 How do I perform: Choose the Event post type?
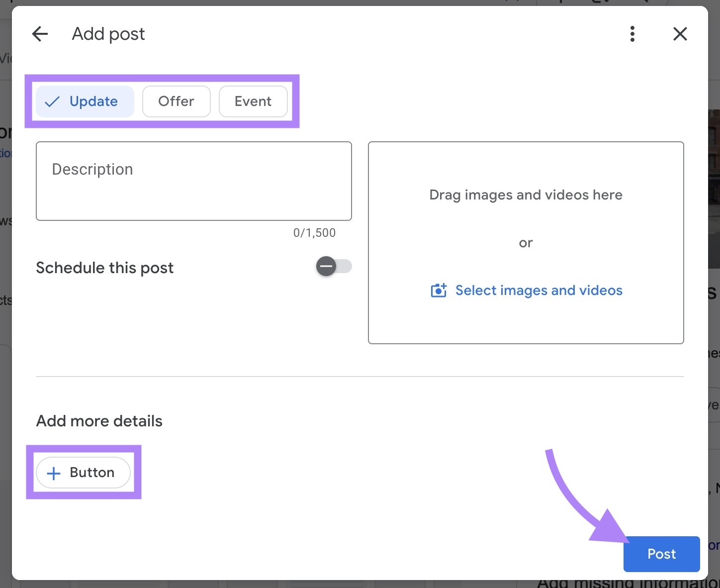pyautogui.click(x=253, y=101)
